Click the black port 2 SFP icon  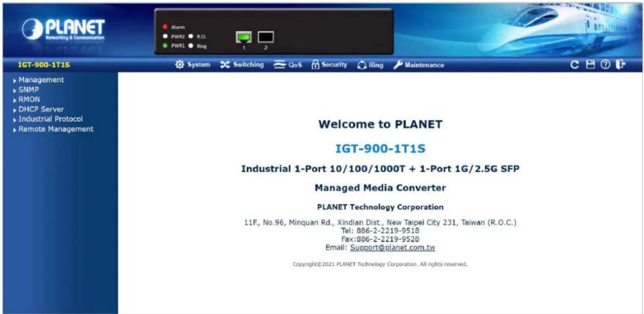click(x=265, y=38)
